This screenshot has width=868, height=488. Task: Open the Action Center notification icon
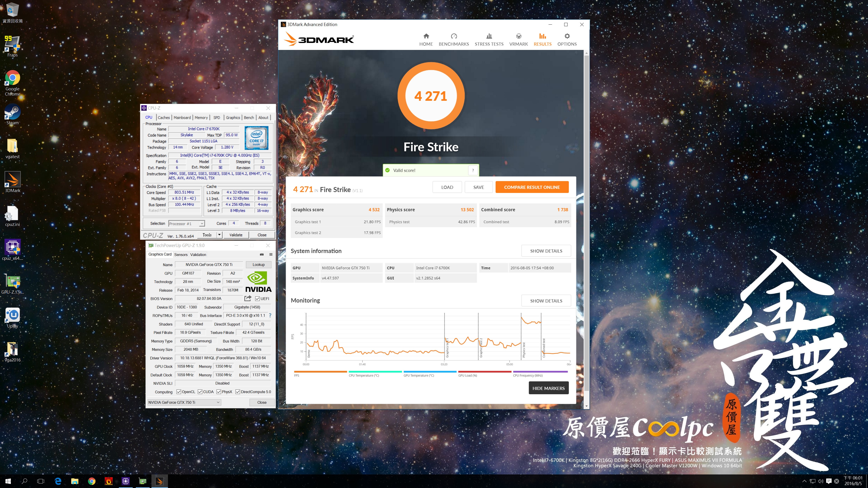click(829, 481)
